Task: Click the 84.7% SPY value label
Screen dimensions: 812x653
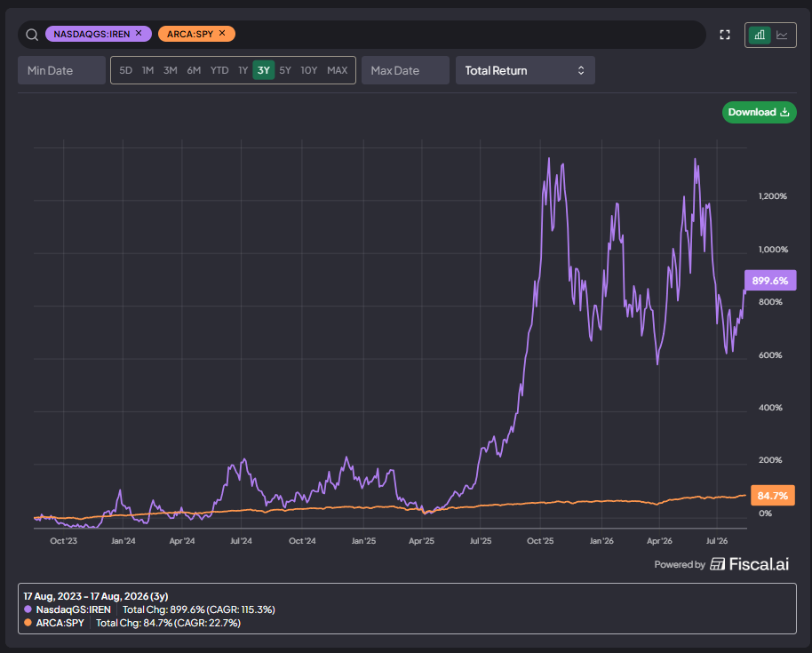Action: 772,496
